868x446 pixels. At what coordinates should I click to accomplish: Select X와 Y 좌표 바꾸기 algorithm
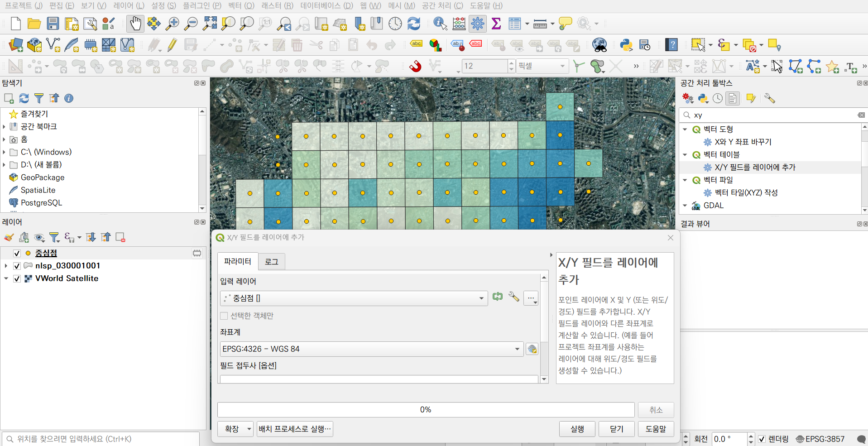click(x=743, y=142)
